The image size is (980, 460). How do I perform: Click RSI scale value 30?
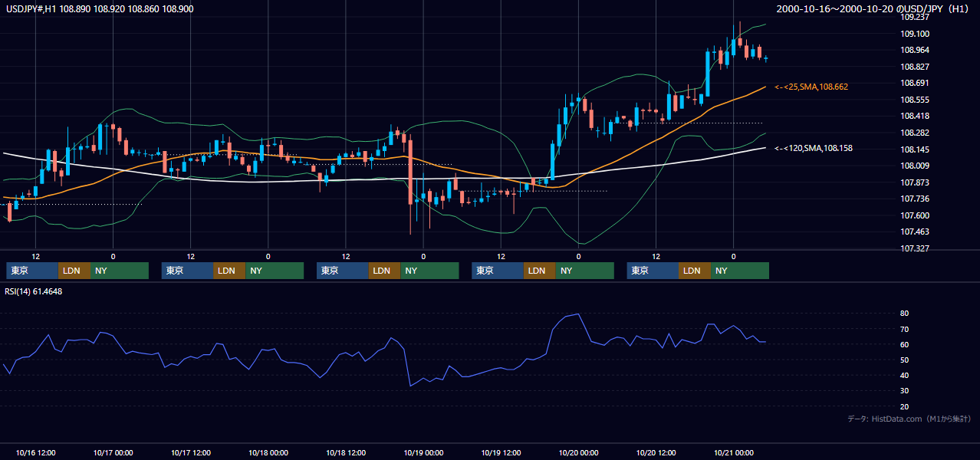[905, 391]
